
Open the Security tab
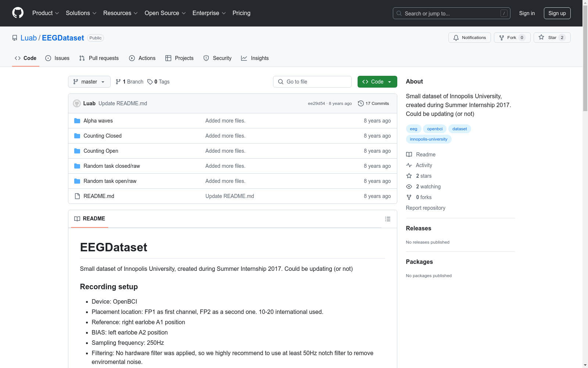coord(218,58)
